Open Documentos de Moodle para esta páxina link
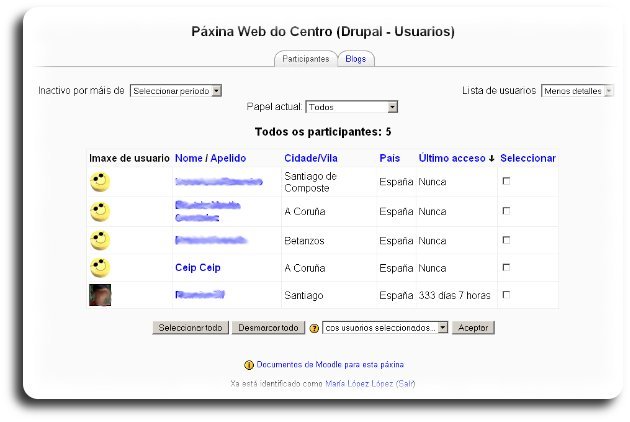Image resolution: width=630 pixels, height=422 pixels. coord(330,365)
